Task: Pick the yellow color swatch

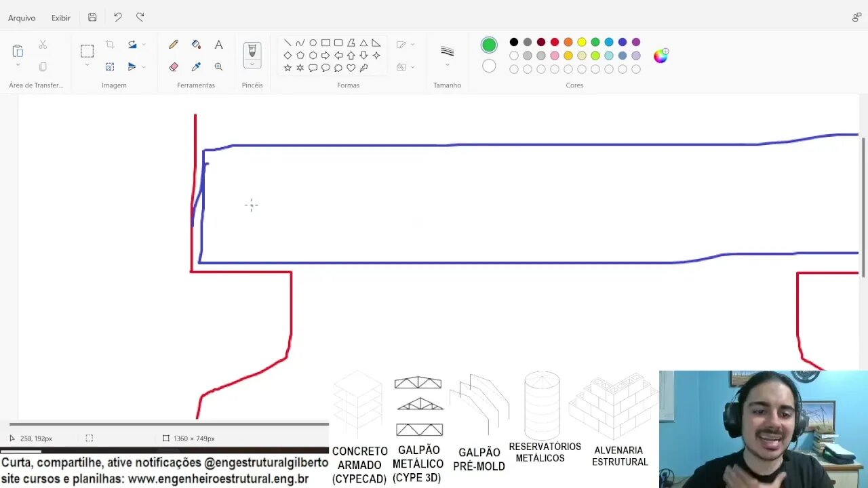Action: click(582, 42)
